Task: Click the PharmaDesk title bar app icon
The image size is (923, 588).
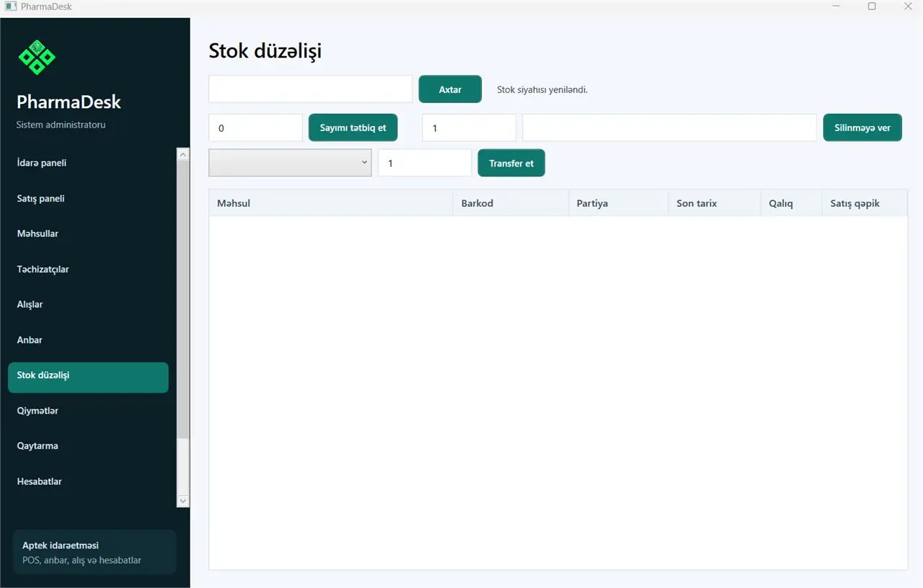Action: [10, 6]
